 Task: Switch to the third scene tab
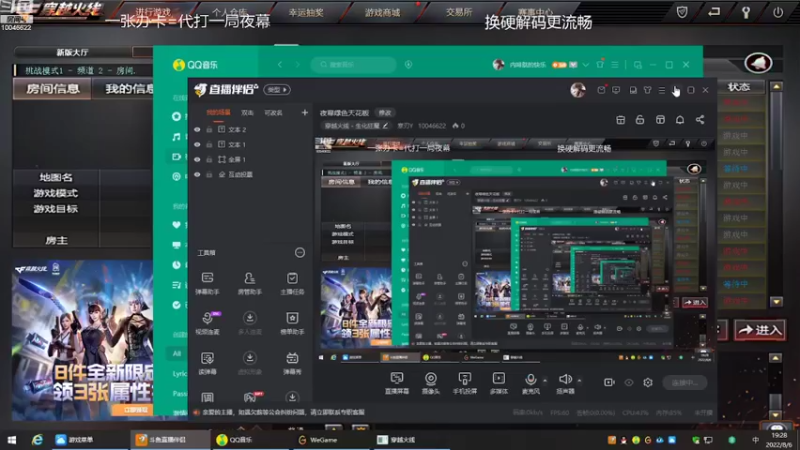click(273, 113)
